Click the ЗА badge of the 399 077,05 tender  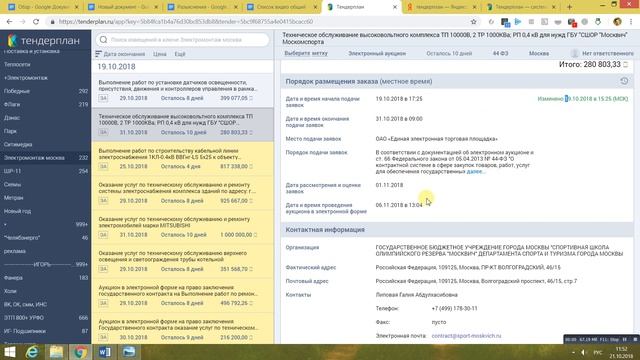pyautogui.click(x=103, y=98)
